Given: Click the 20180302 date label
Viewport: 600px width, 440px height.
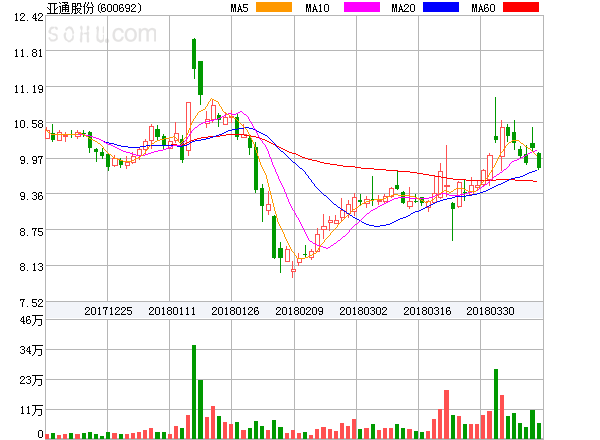Looking at the screenshot, I should click(x=363, y=311).
